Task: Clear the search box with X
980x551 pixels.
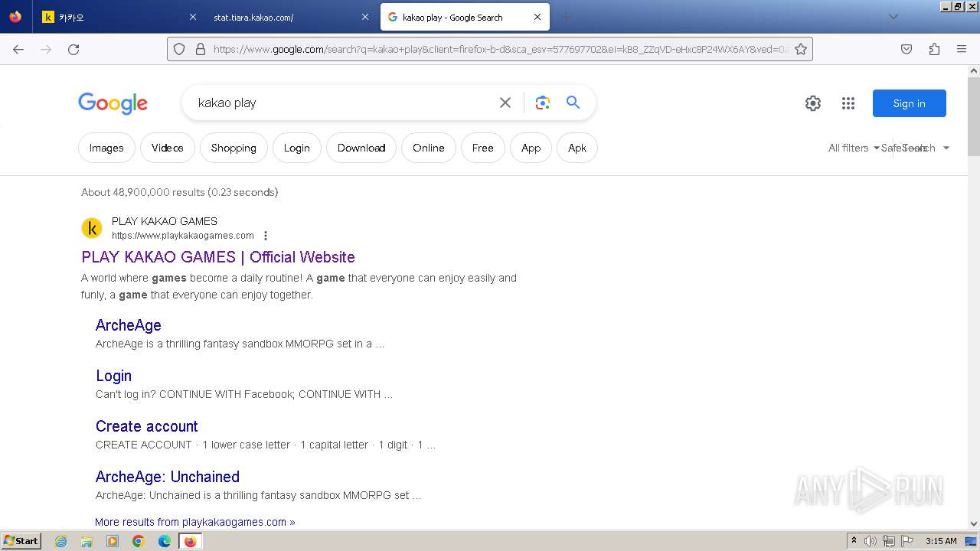Action: click(x=505, y=103)
